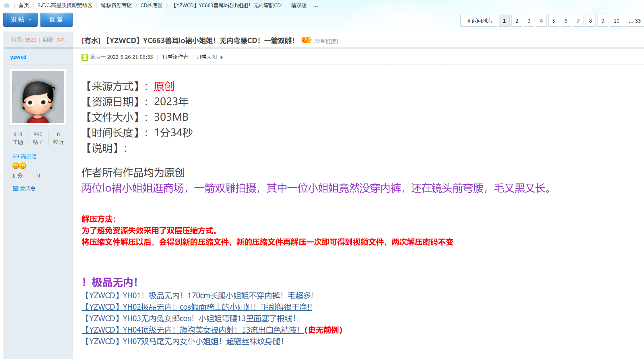Open the 首页 breadcrumb link
Image resolution: width=644 pixels, height=359 pixels.
24,5
